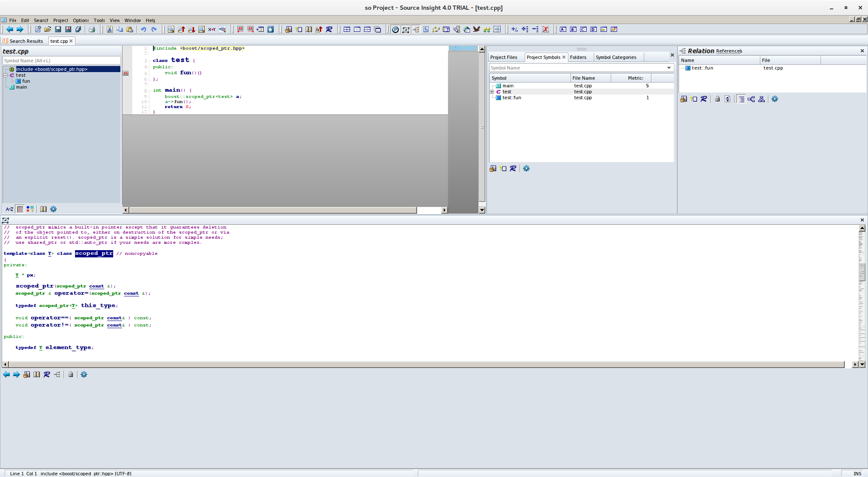Click the context window vertical scrollbar thumb

coord(862,272)
